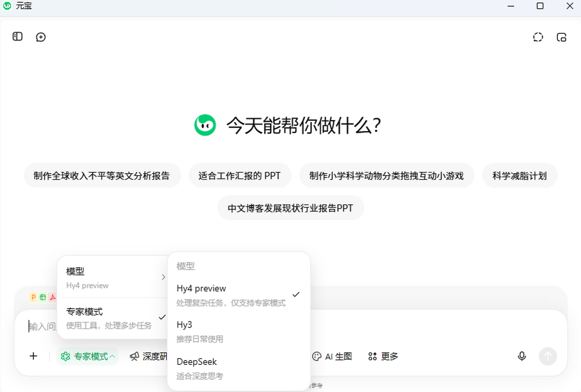Open the 更多 tools menu
The height and width of the screenshot is (392, 581).
tap(383, 357)
